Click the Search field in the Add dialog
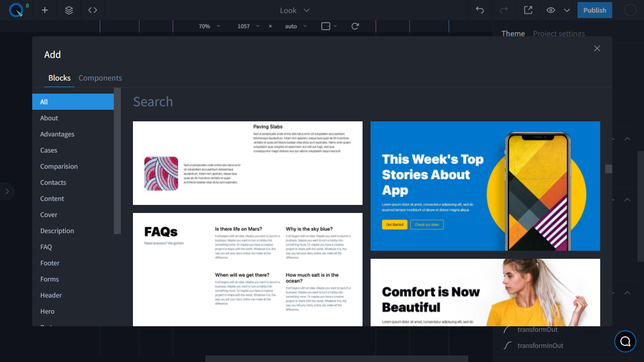 (367, 102)
